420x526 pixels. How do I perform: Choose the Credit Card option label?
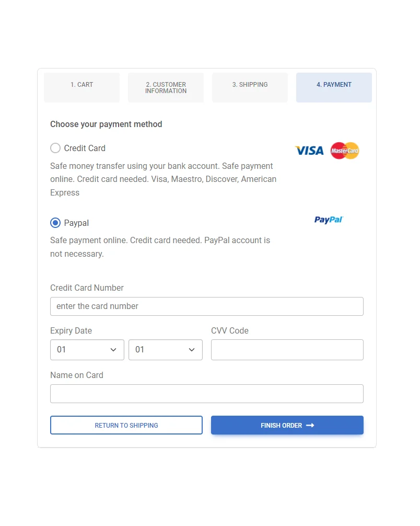click(x=85, y=148)
